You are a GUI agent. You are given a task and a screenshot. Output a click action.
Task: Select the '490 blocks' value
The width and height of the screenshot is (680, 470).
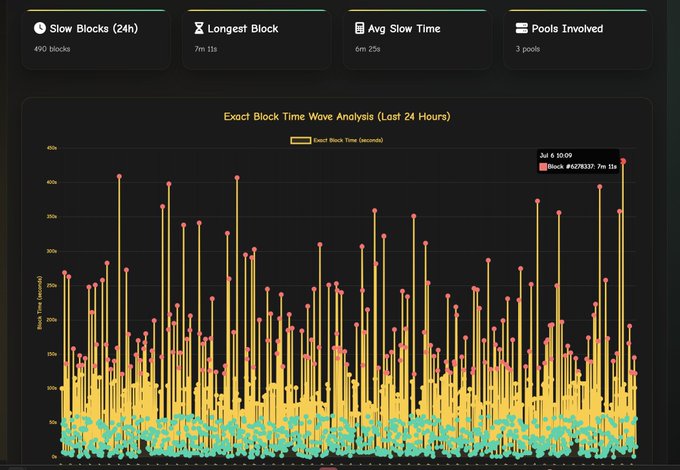click(x=52, y=49)
